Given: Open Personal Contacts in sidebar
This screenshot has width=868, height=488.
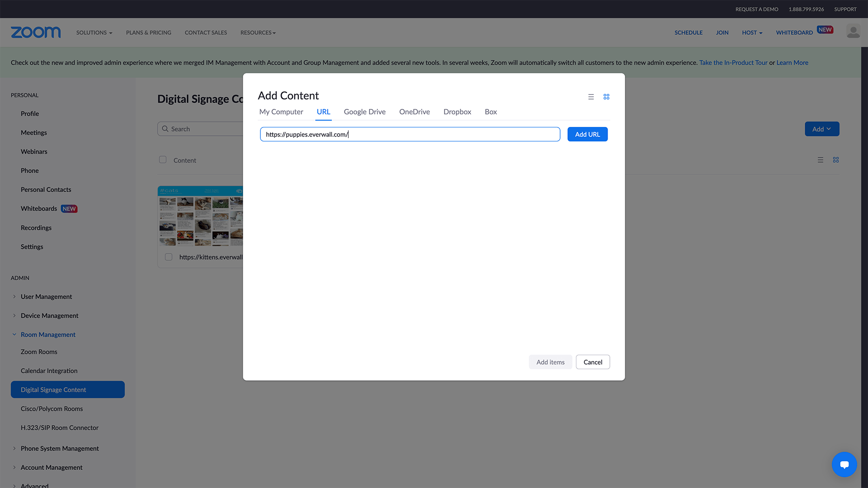Looking at the screenshot, I should pyautogui.click(x=46, y=189).
